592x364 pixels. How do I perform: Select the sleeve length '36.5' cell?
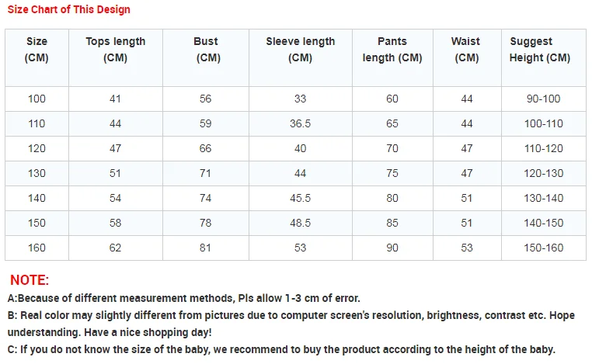(300, 123)
